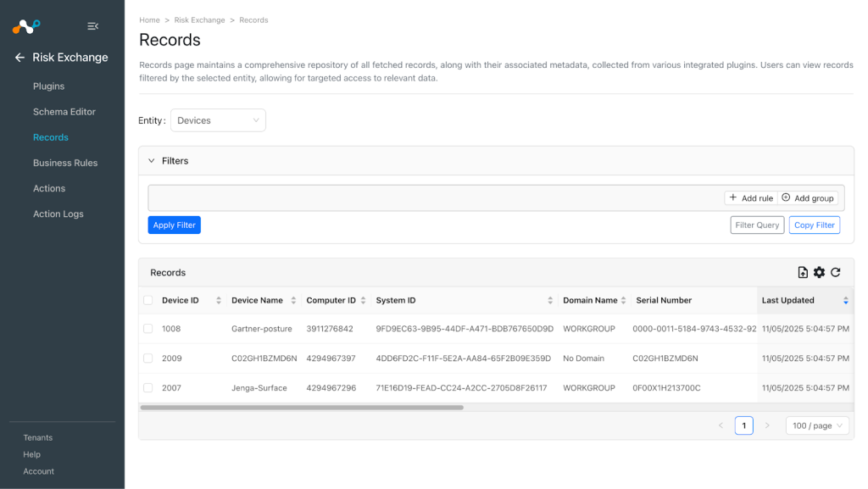This screenshot has height=489, width=868.
Task: Go to previous page arrow
Action: point(721,425)
